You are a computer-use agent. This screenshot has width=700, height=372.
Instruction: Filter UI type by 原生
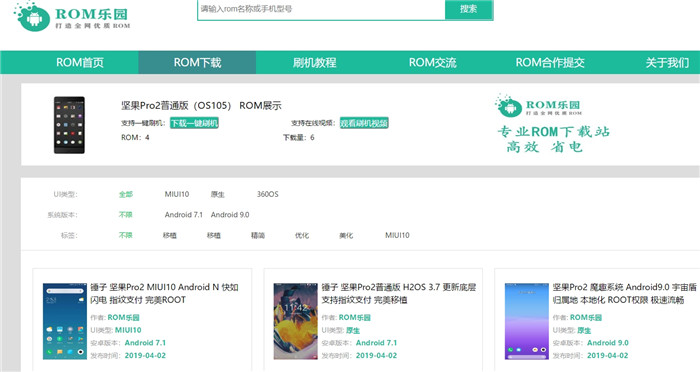tap(217, 194)
